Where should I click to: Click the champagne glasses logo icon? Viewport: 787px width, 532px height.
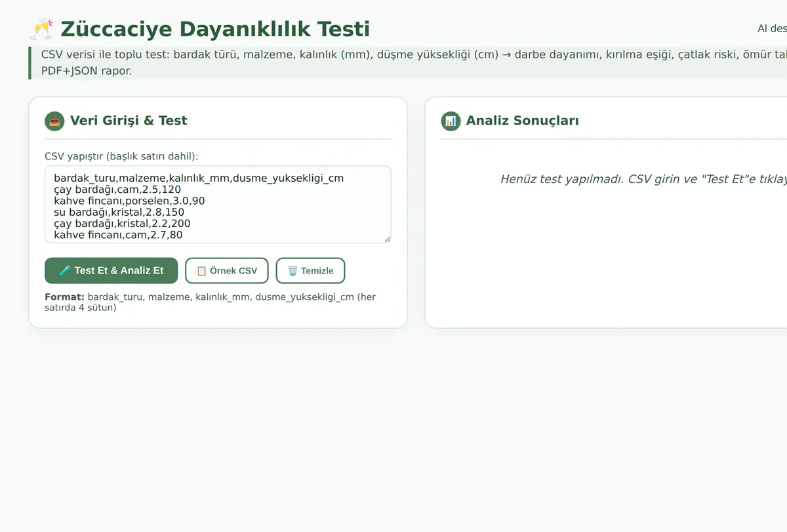(41, 30)
